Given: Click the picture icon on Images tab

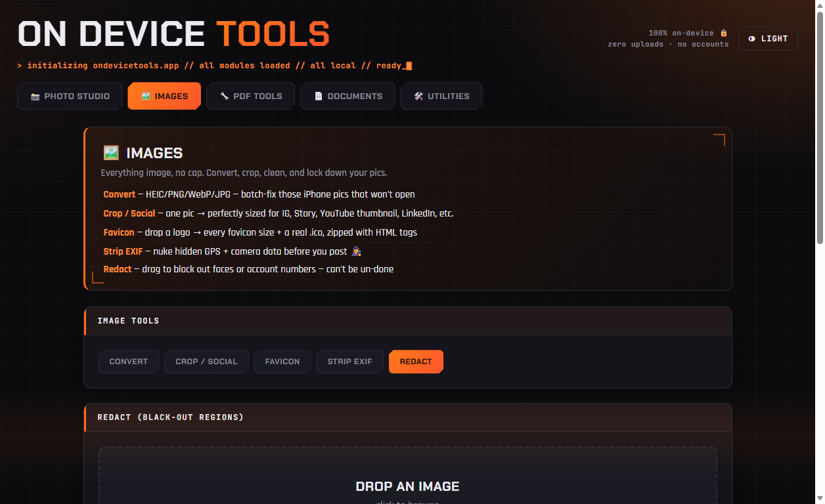Looking at the screenshot, I should [146, 96].
